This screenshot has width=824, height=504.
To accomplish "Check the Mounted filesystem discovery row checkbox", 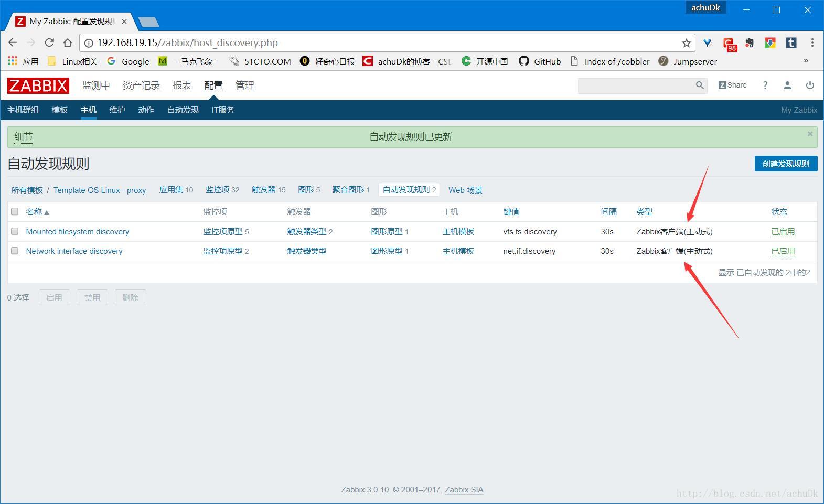I will 15,231.
